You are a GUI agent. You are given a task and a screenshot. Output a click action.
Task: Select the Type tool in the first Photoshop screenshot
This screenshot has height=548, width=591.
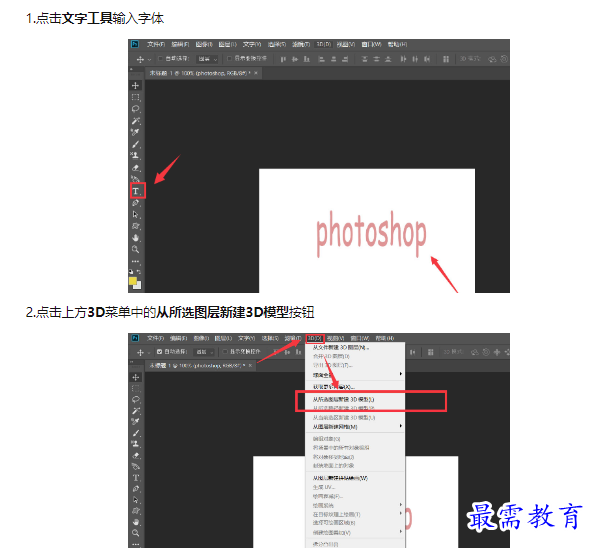(136, 191)
